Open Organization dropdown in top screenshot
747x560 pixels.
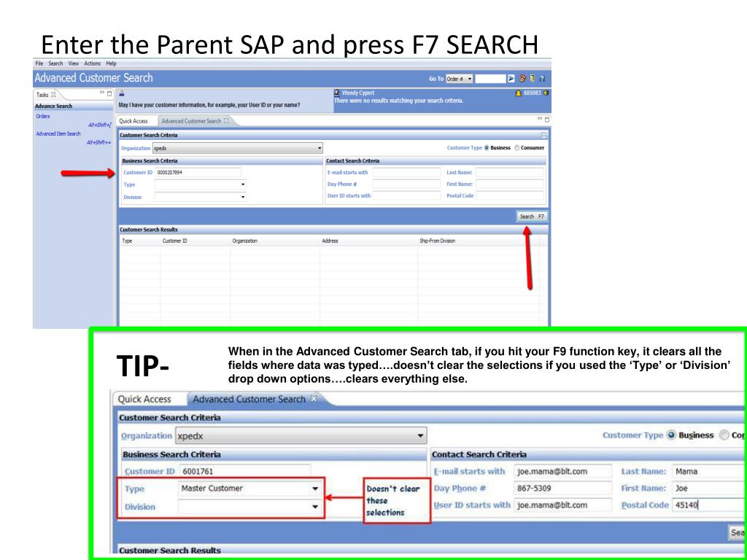click(237, 148)
